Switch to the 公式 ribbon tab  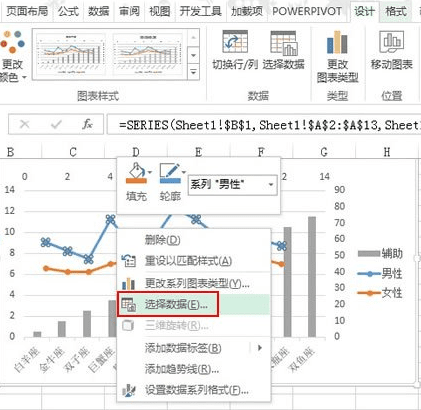click(x=68, y=11)
